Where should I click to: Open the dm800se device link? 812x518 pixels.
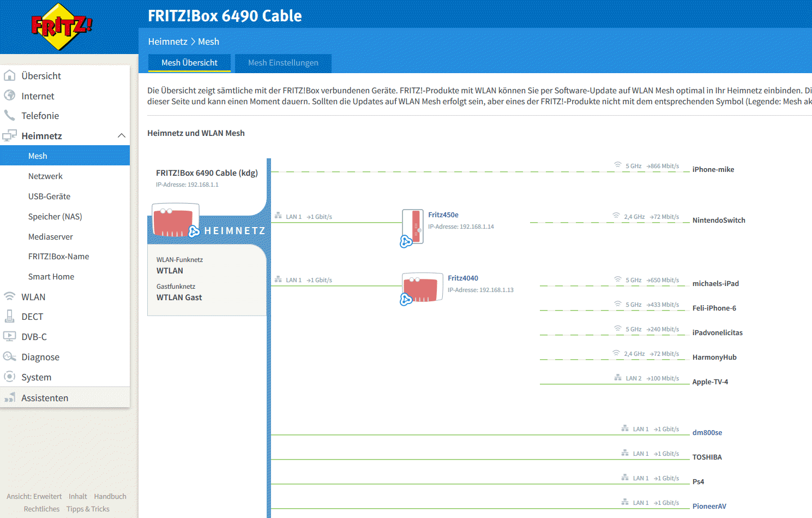707,432
